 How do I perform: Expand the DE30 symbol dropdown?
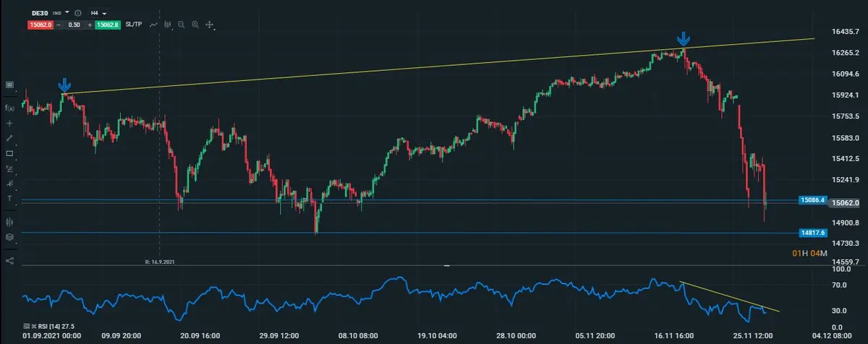[67, 13]
